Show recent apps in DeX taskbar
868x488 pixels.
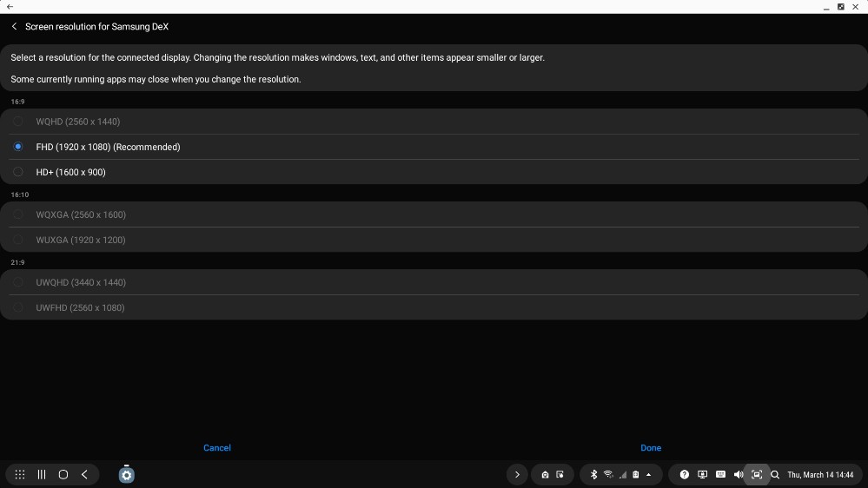pyautogui.click(x=42, y=475)
